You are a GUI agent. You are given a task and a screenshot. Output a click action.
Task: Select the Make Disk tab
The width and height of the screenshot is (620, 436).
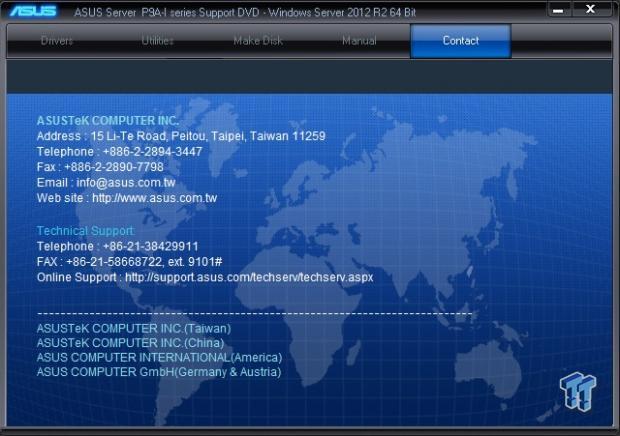tap(258, 41)
